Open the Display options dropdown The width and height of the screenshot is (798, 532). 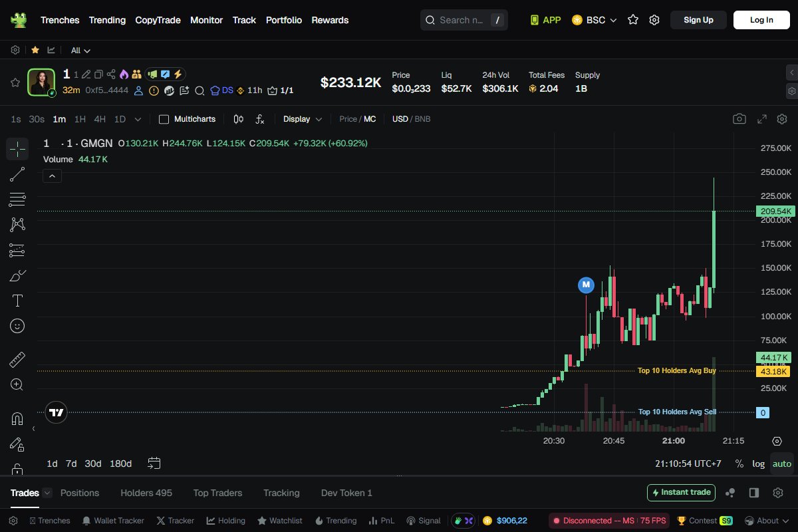[x=301, y=119]
